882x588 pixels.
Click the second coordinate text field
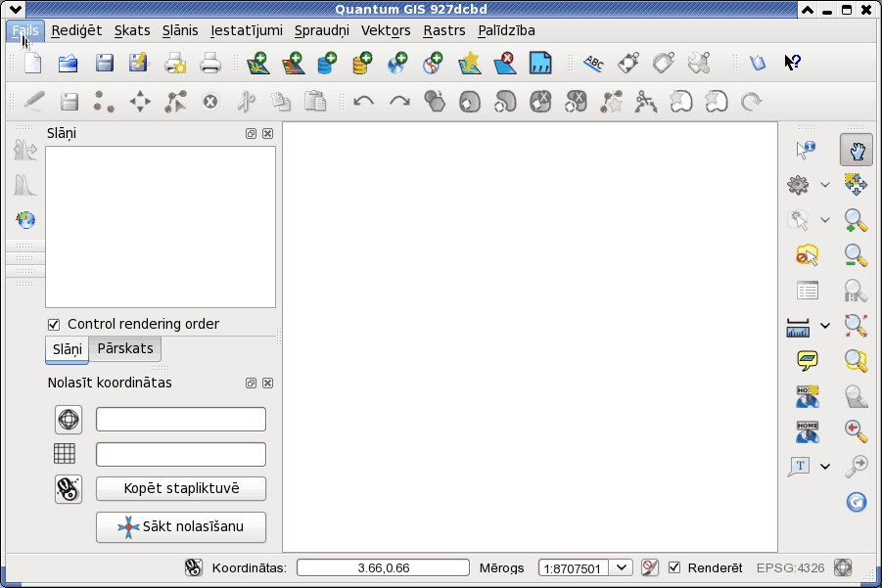(x=181, y=454)
